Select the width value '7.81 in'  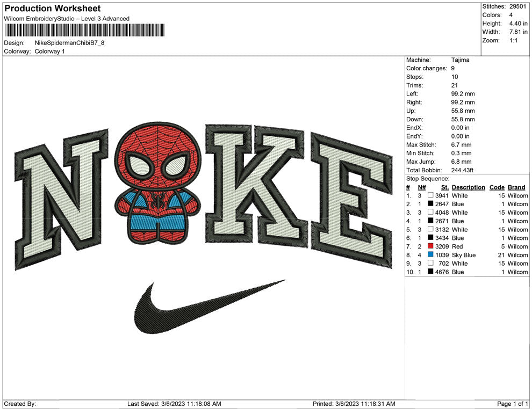[x=518, y=32]
